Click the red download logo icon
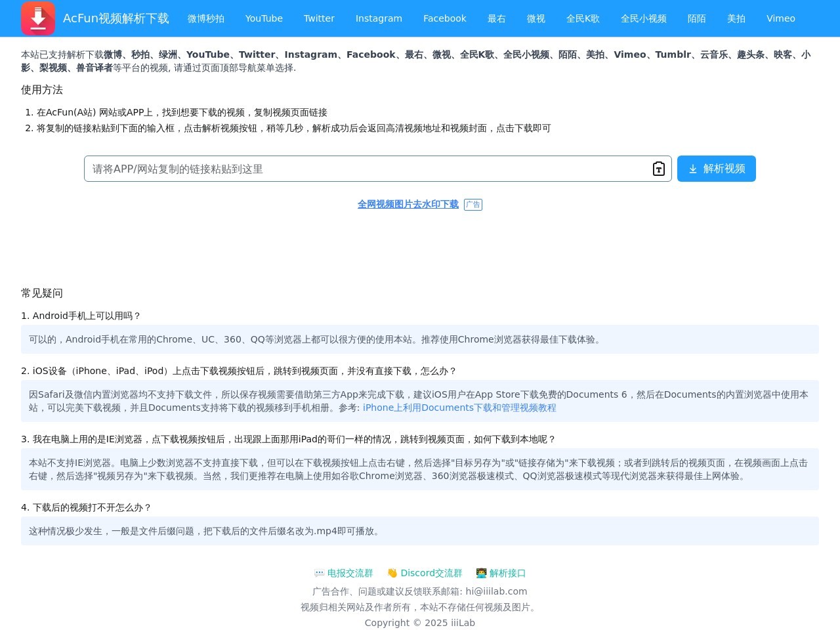The height and width of the screenshot is (630, 840). 38,18
